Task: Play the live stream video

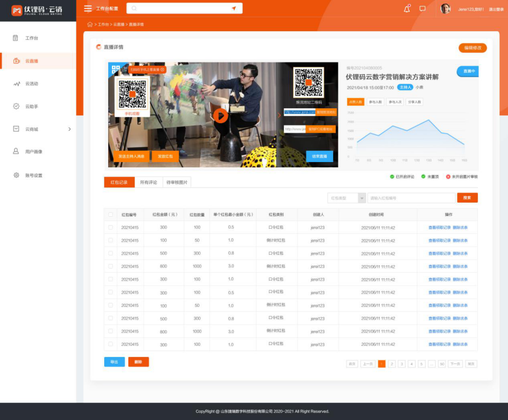Action: [220, 115]
